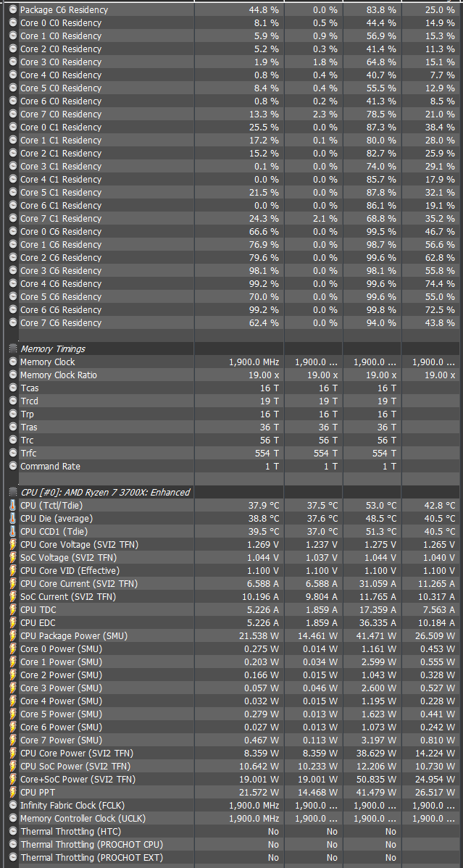Select the Memory Timings section header

[53, 349]
